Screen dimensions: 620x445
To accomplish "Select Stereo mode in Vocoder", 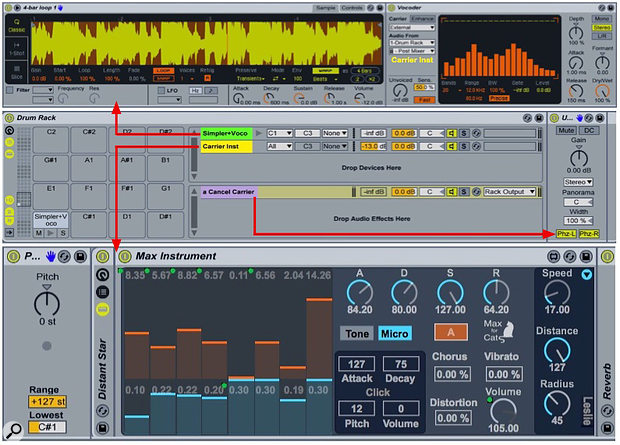I will click(601, 27).
